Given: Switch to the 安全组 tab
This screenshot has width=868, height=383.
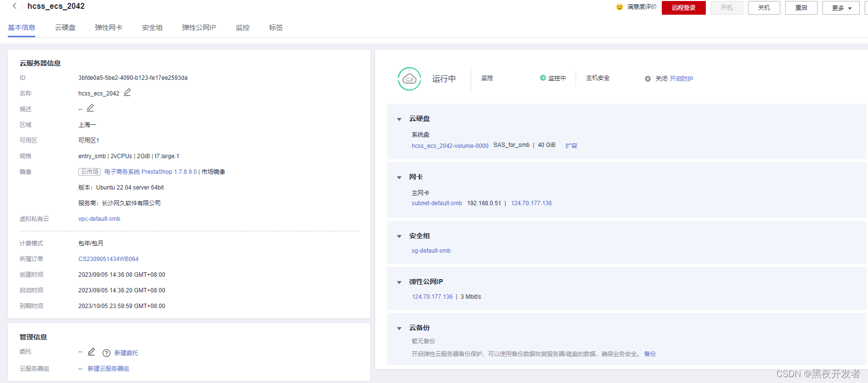Looking at the screenshot, I should pyautogui.click(x=152, y=27).
